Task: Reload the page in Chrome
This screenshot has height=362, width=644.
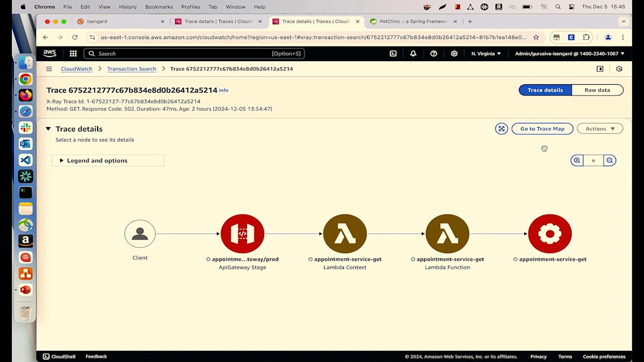Action: [75, 38]
